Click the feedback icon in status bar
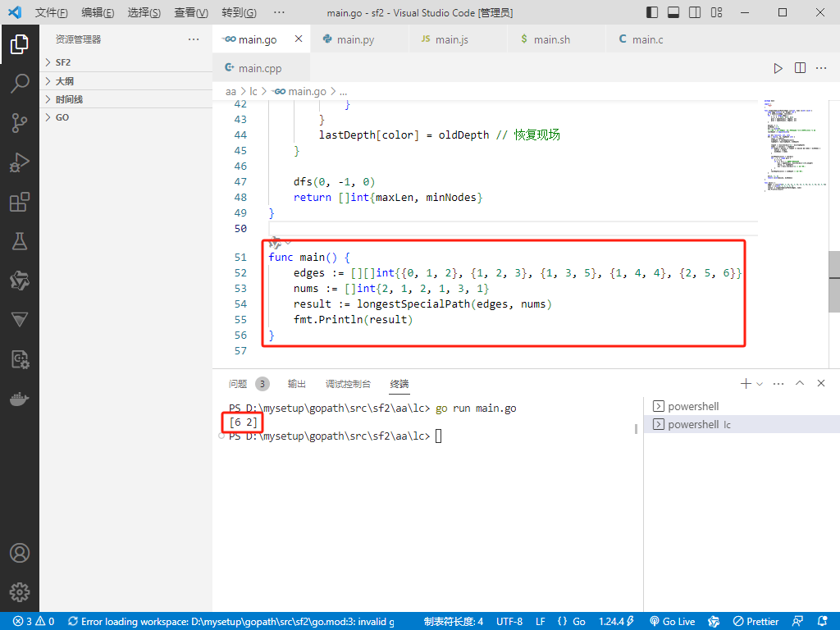 pyautogui.click(x=797, y=622)
